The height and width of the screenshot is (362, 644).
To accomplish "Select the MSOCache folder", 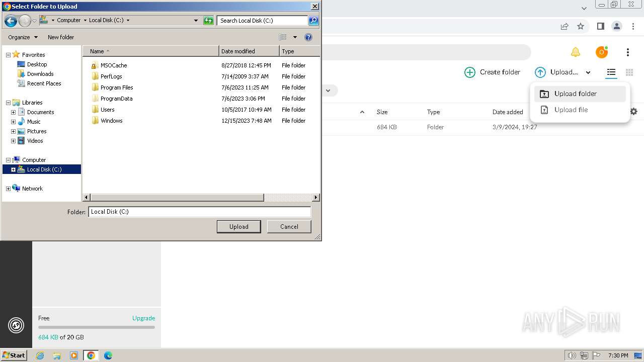I will click(x=114, y=65).
